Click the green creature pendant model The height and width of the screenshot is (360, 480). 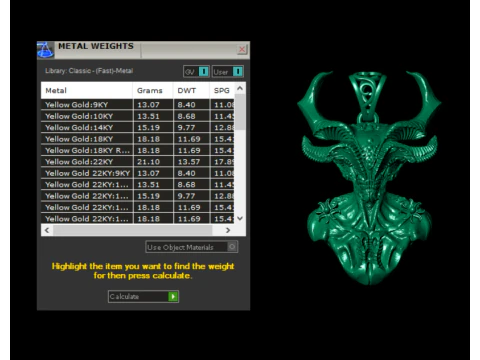tap(369, 178)
